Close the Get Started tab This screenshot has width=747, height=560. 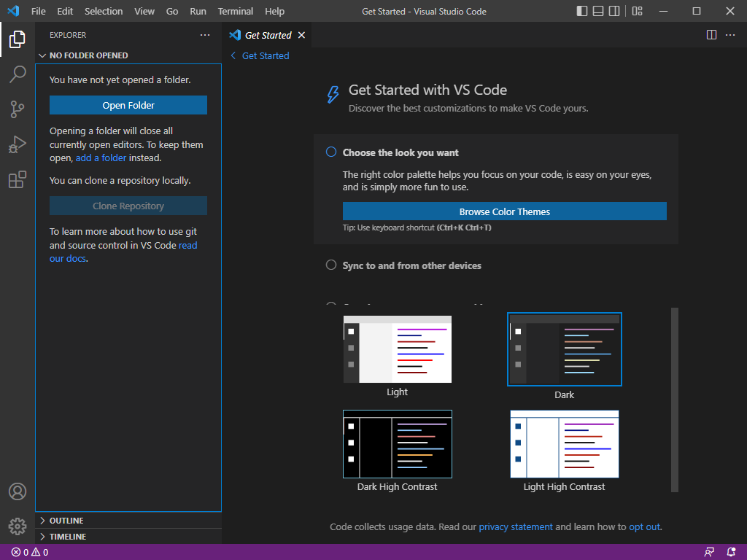pyautogui.click(x=301, y=35)
